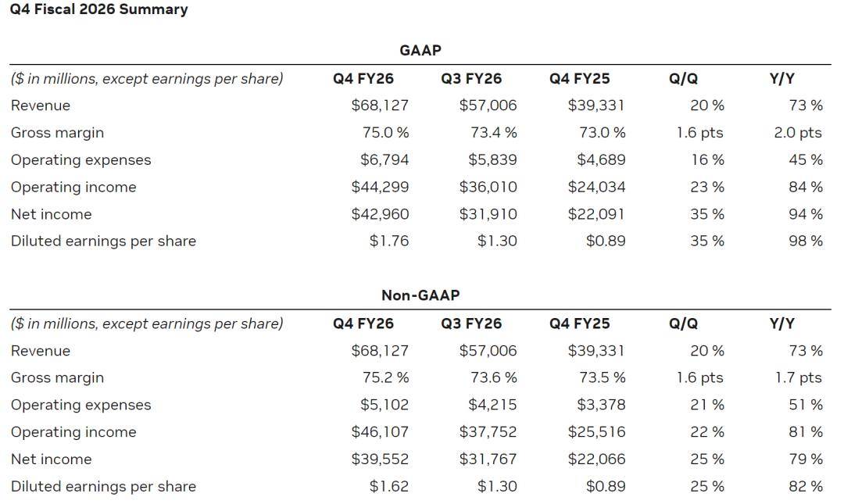Click GAAP operating income value $44,299
The width and height of the screenshot is (844, 504).
point(380,188)
